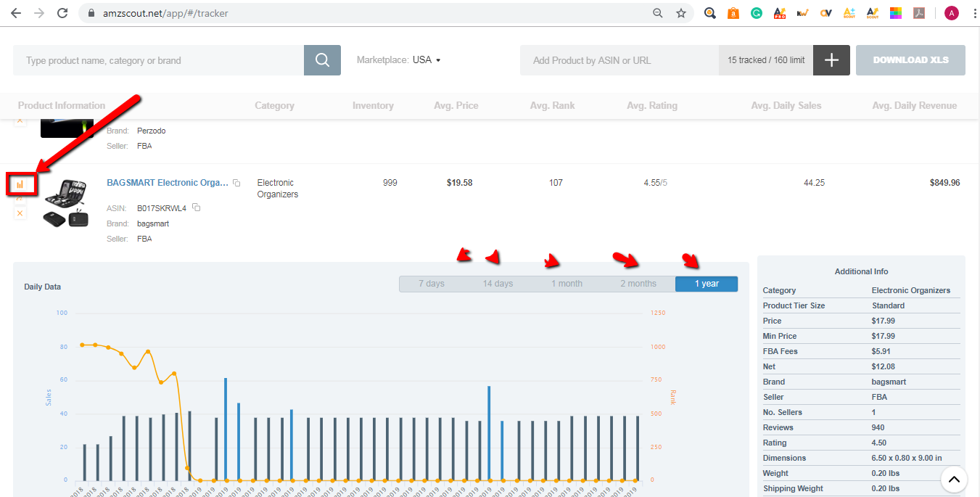The image size is (980, 497).
Task: Click the Avg. Rank value 107
Action: pos(556,183)
